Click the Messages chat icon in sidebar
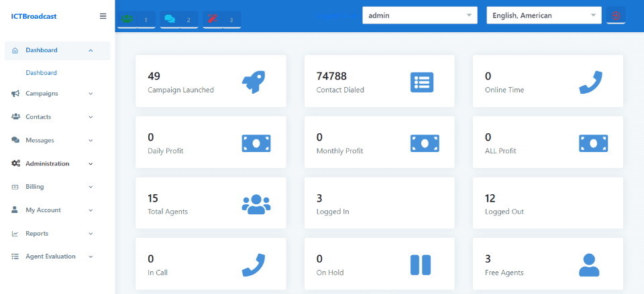Image resolution: width=644 pixels, height=294 pixels. [15, 140]
